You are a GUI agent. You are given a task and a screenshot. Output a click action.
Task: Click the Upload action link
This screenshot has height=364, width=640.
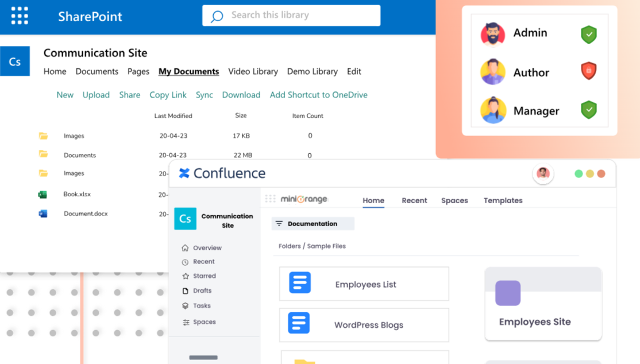click(x=96, y=95)
